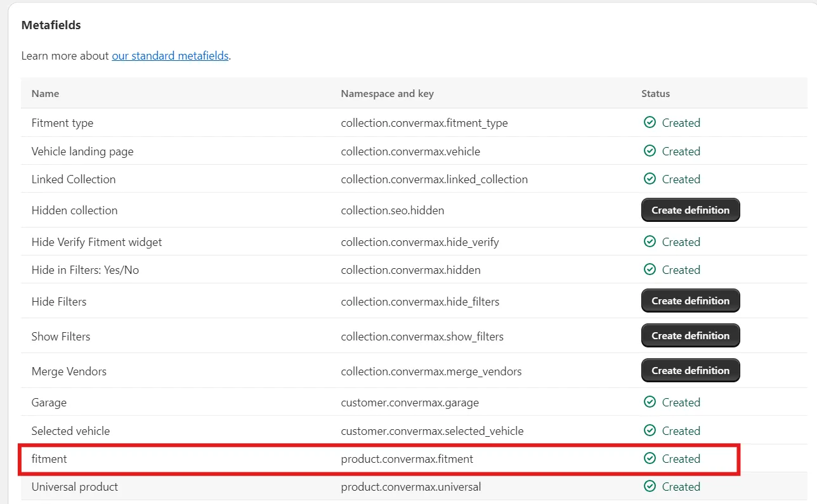Image resolution: width=817 pixels, height=504 pixels.
Task: Click the Created checkmark icon for Linked Collection
Action: [x=650, y=179]
